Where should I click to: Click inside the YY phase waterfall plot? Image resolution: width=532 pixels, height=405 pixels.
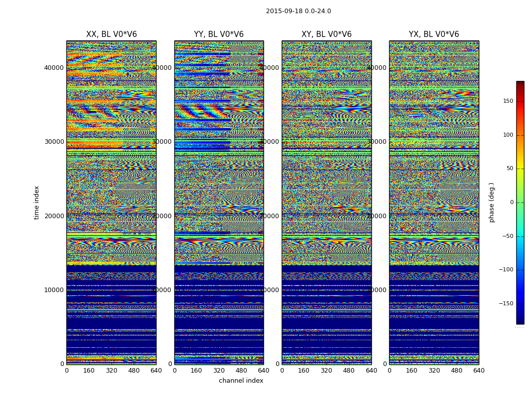219,202
